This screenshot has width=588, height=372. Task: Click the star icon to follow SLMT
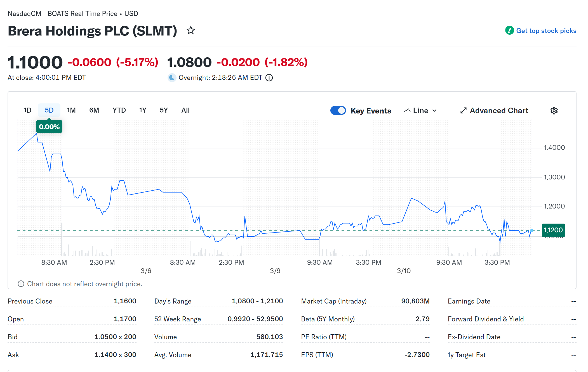[x=190, y=30]
